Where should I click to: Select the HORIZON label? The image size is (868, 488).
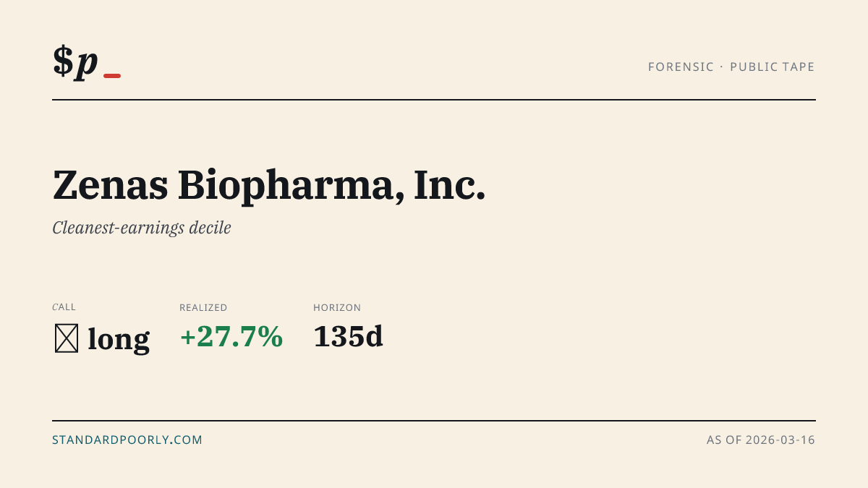click(x=337, y=307)
